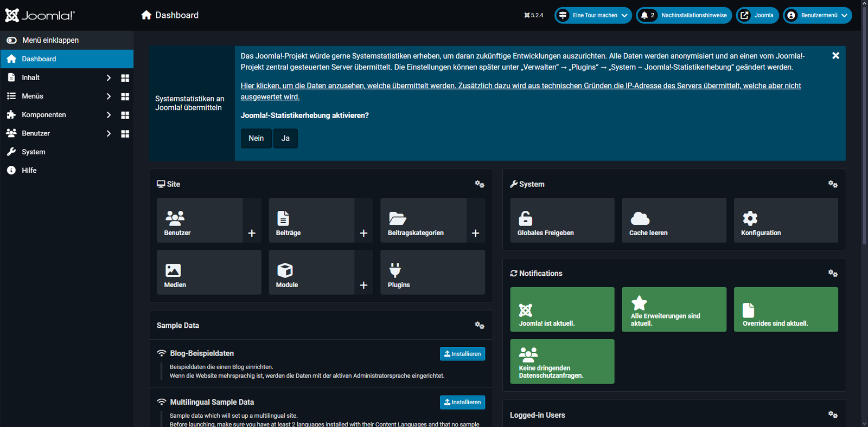Image resolution: width=868 pixels, height=427 pixels.
Task: Click Keine dringenden Datenschutzanfragen tile
Action: [562, 361]
